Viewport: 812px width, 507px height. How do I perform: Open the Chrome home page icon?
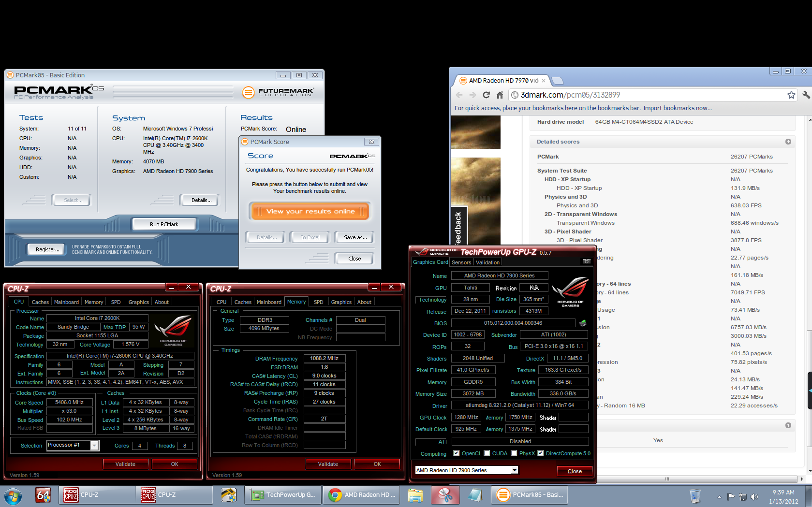(500, 95)
